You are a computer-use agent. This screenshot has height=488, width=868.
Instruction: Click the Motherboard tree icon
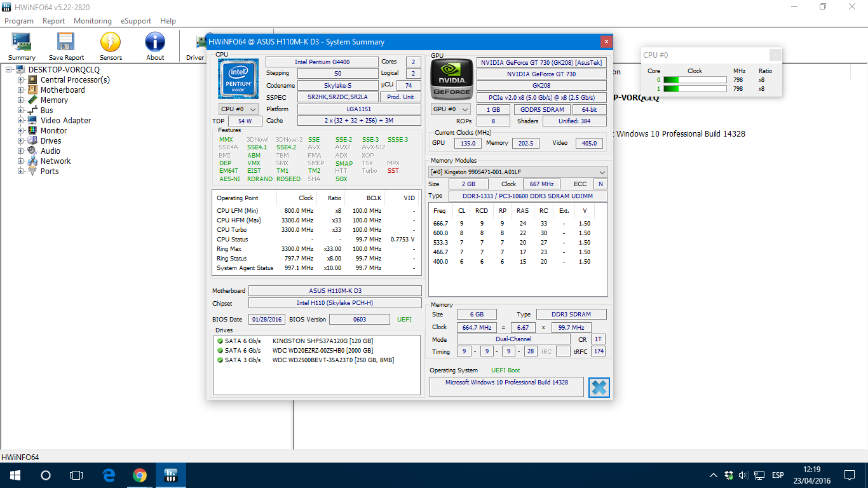point(32,90)
